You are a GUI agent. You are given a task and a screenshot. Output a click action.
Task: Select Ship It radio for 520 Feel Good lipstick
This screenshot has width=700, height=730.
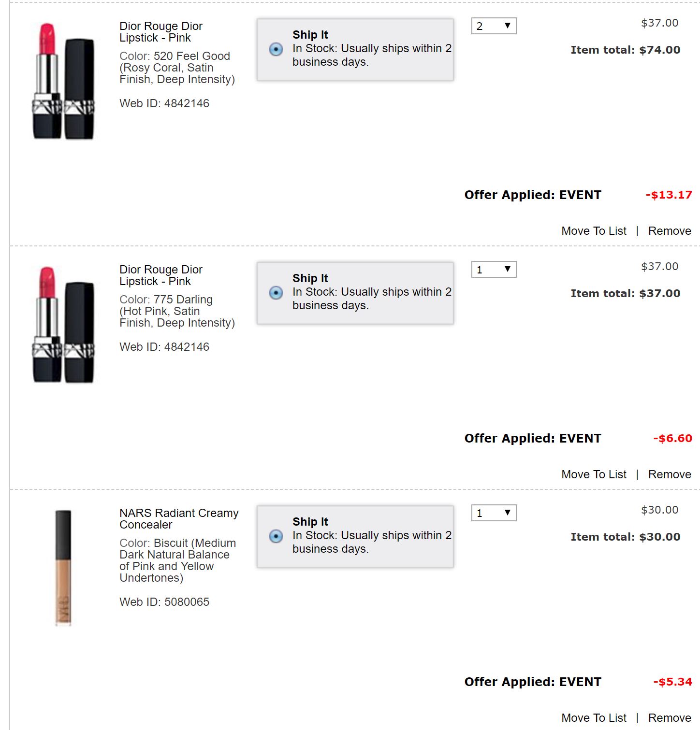(276, 49)
